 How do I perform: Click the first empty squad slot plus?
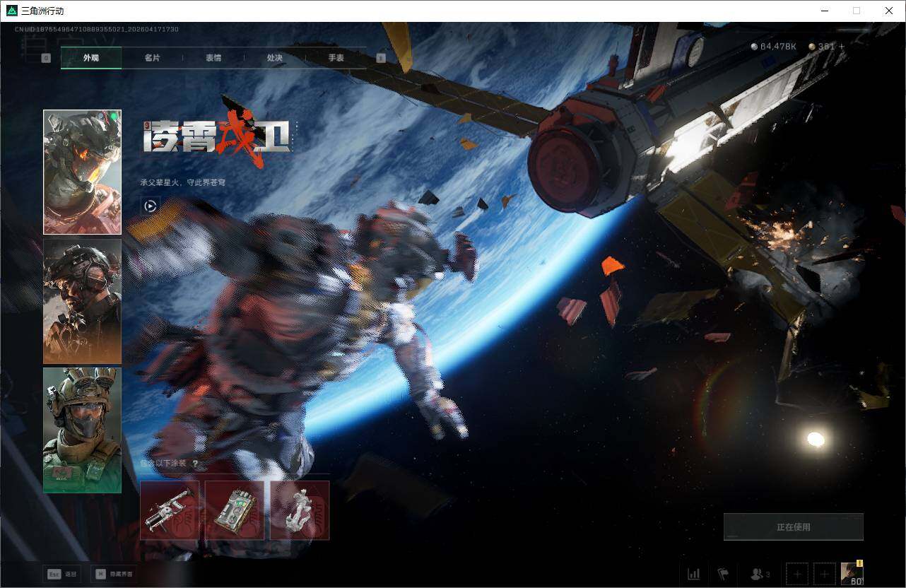point(797,574)
